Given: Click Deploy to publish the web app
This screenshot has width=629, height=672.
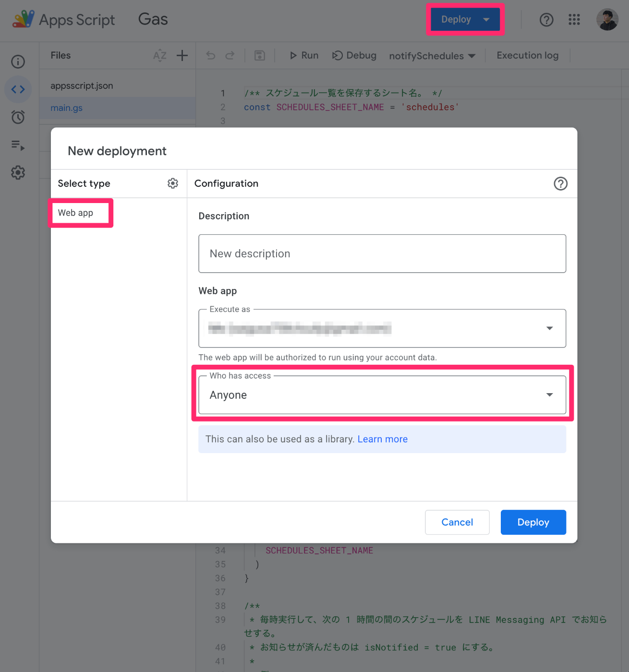Looking at the screenshot, I should 533,522.
